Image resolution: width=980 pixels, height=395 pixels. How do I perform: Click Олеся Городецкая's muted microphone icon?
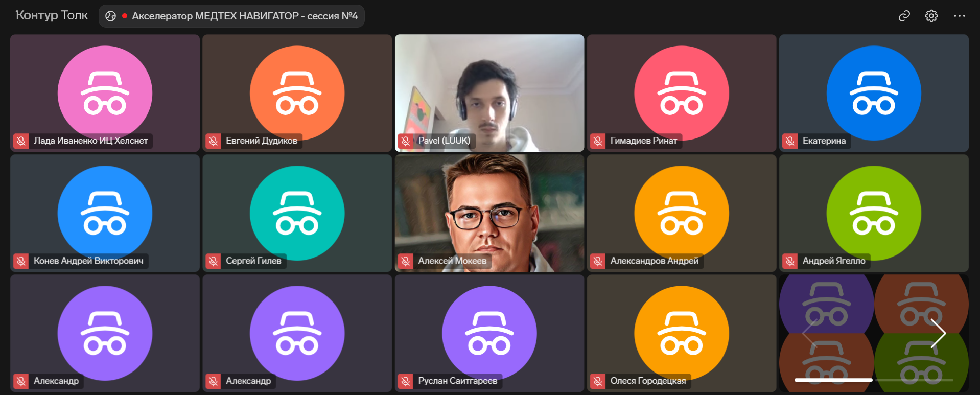tap(598, 381)
